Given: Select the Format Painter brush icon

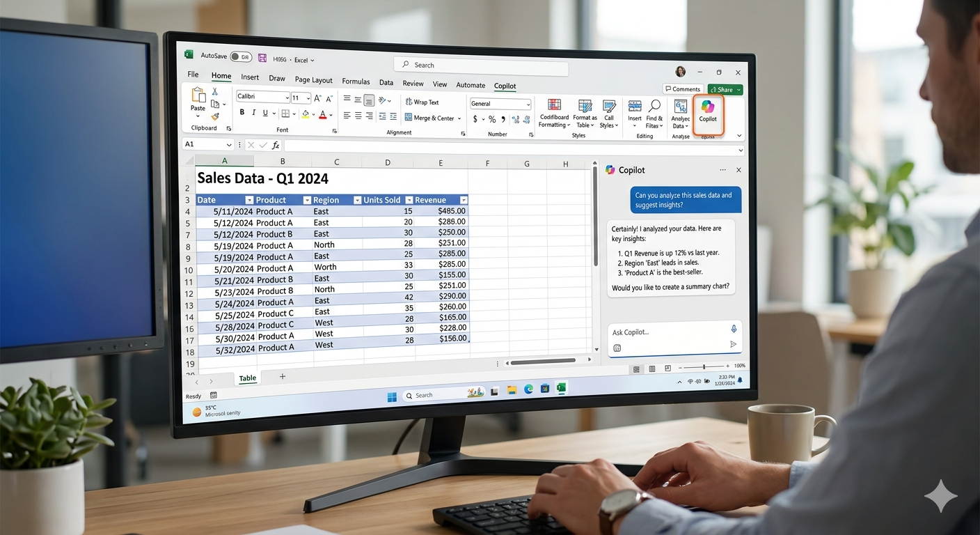Looking at the screenshot, I should (x=215, y=116).
